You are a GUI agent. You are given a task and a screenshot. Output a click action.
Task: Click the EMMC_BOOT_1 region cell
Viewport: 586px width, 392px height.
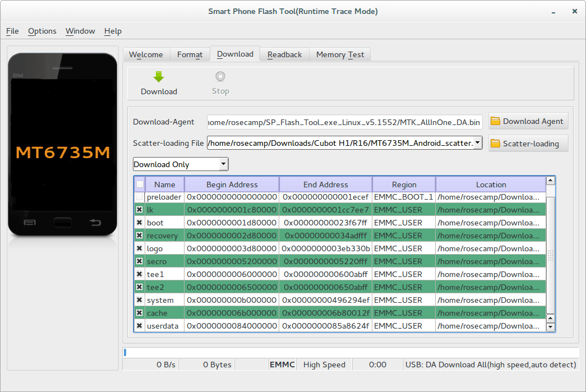404,197
